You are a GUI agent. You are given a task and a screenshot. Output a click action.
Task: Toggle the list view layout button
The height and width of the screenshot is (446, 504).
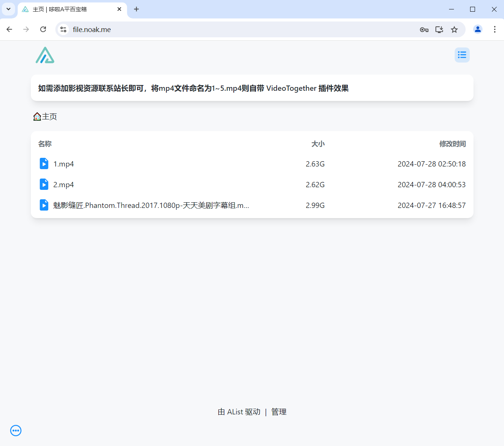462,55
